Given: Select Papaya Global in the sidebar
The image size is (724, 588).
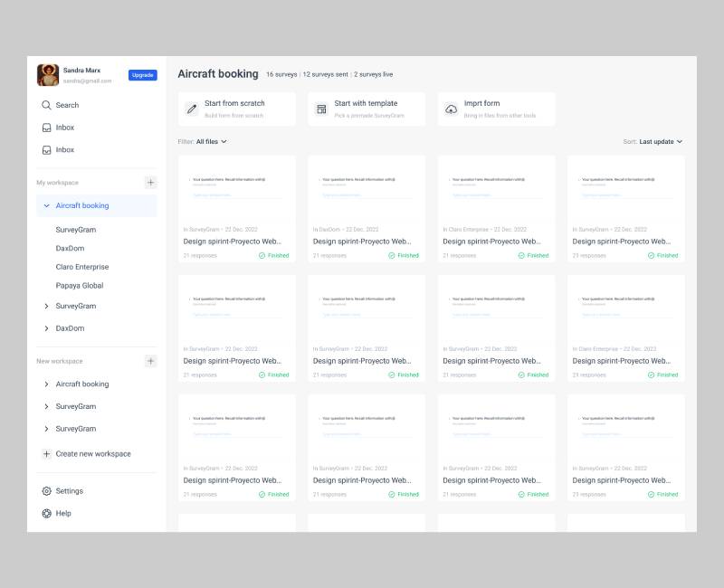Looking at the screenshot, I should [x=80, y=286].
